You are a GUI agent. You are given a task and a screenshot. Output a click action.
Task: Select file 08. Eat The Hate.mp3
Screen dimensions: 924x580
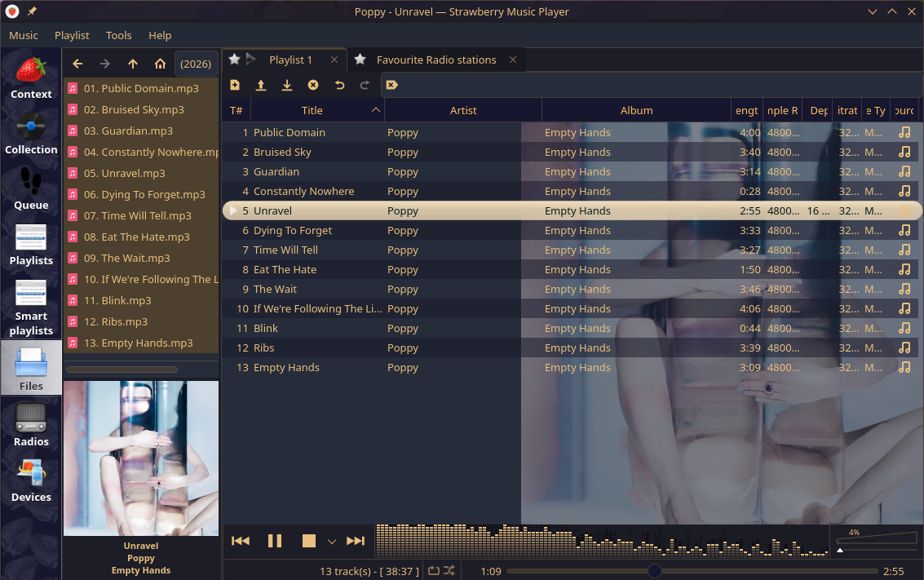point(141,237)
